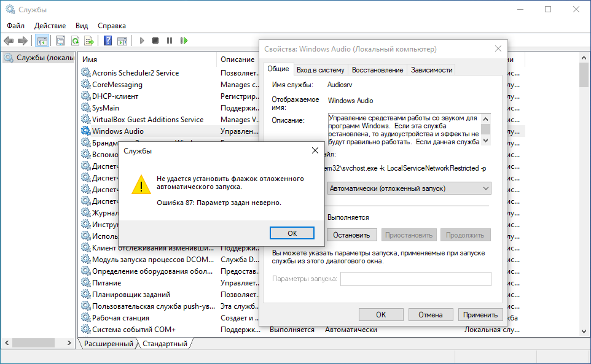Click the yellow warning icon in the error dialog
This screenshot has width=591, height=364.
[141, 185]
